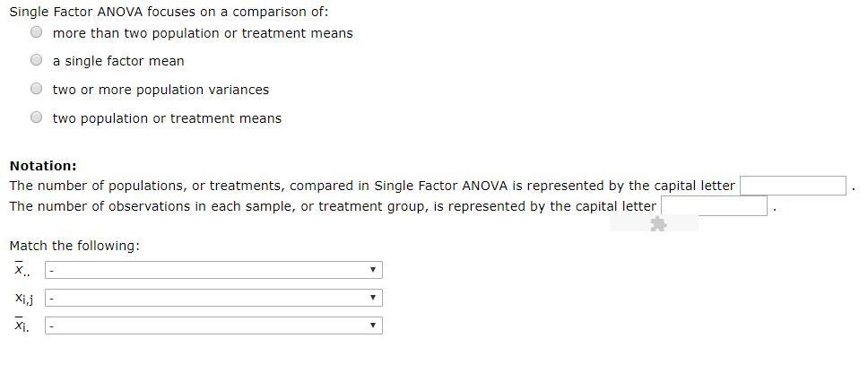
Task: Click the "Notation:" bold heading
Action: click(43, 166)
